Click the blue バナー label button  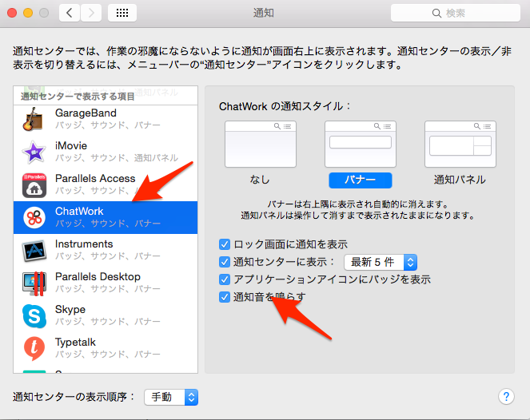[x=361, y=180]
